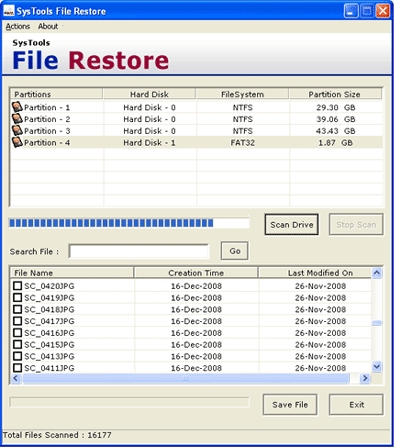Click the SysTools title bar app icon

tap(9, 11)
